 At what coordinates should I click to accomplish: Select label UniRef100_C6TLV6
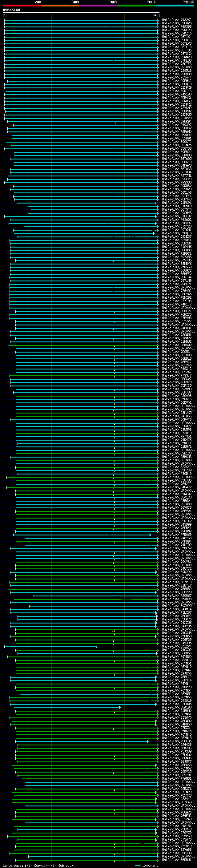[177, 43]
